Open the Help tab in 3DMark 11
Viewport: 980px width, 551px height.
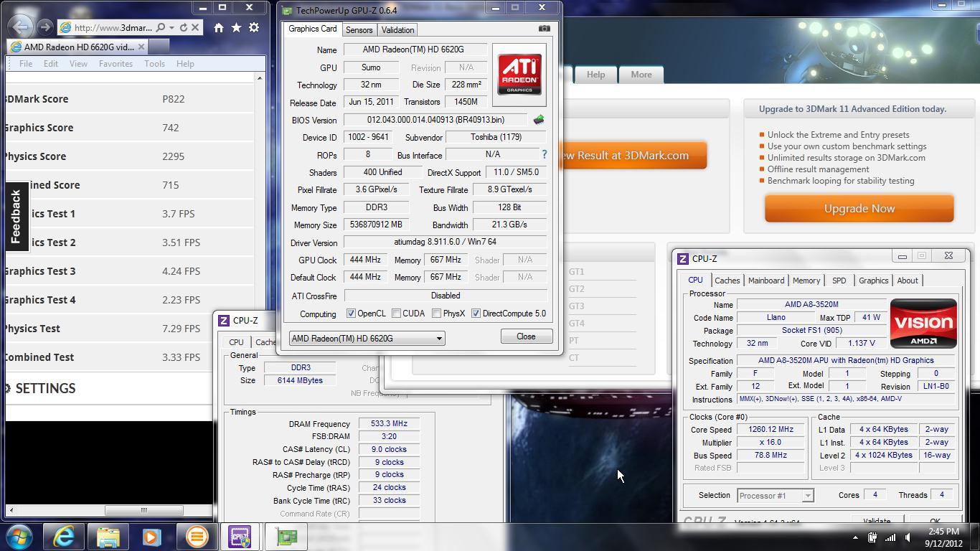pos(595,75)
